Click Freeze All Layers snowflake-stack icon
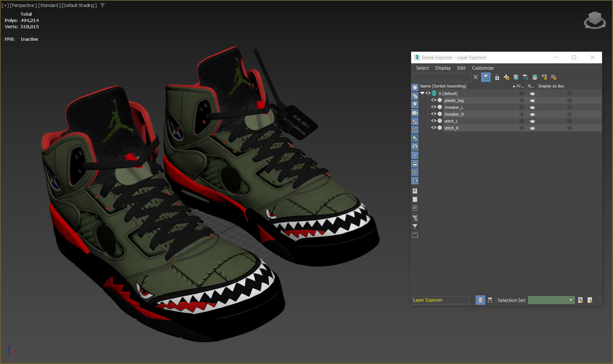The height and width of the screenshot is (364, 613). point(554,77)
